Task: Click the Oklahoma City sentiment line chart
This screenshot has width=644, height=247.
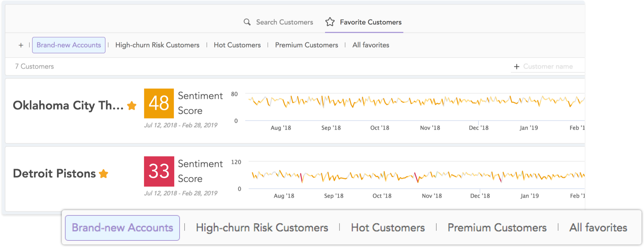Action: [415, 107]
